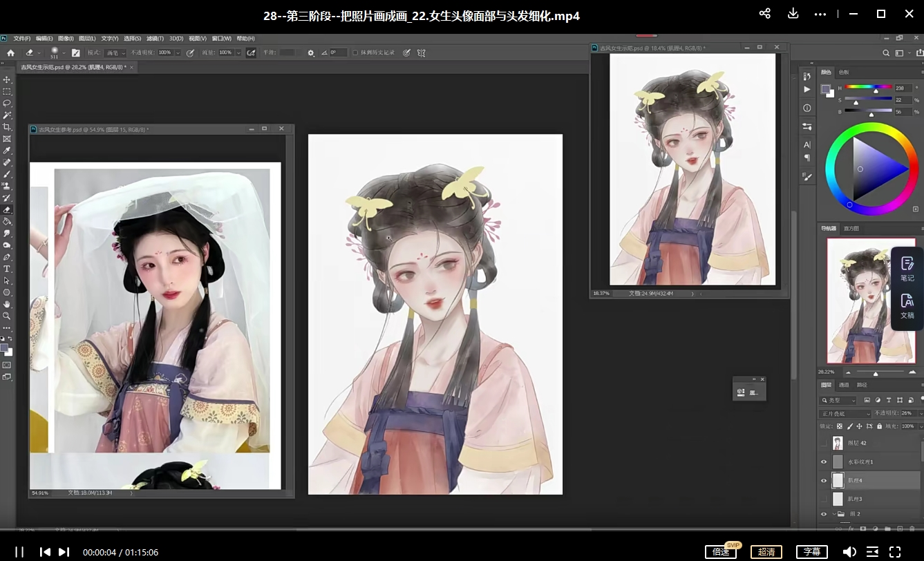
Task: Enable 抹到历史记录 checkbox
Action: tap(355, 53)
